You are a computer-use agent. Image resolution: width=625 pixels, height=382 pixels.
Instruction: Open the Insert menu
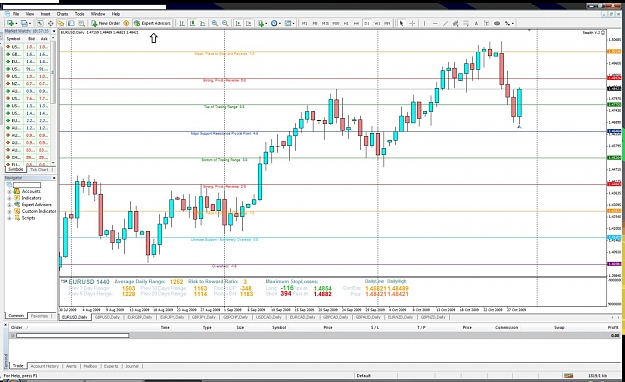(45, 14)
